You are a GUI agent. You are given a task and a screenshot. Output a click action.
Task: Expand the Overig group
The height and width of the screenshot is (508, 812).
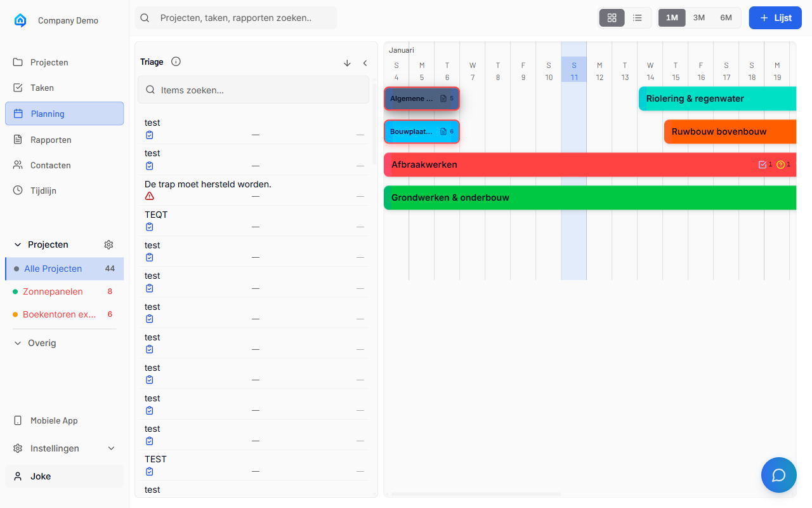click(17, 343)
